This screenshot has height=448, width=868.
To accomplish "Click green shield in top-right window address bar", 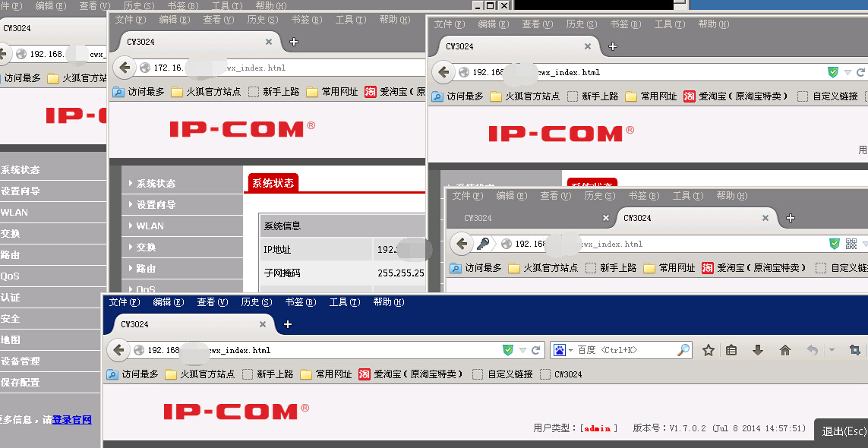I will point(832,72).
